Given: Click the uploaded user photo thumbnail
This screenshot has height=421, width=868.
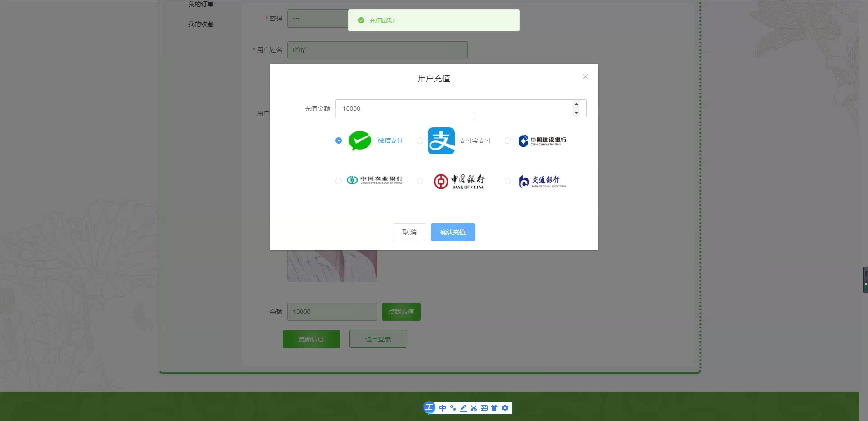Looking at the screenshot, I should point(332,266).
